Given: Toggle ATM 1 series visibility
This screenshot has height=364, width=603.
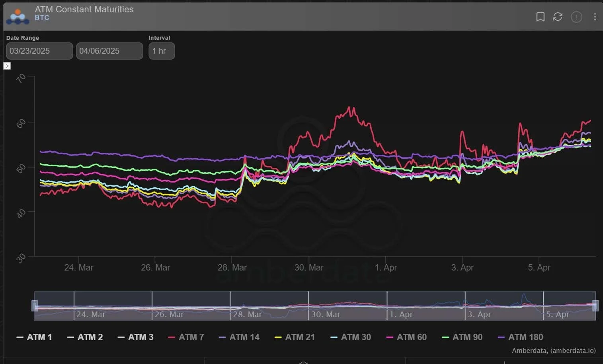Looking at the screenshot, I should pyautogui.click(x=34, y=337).
